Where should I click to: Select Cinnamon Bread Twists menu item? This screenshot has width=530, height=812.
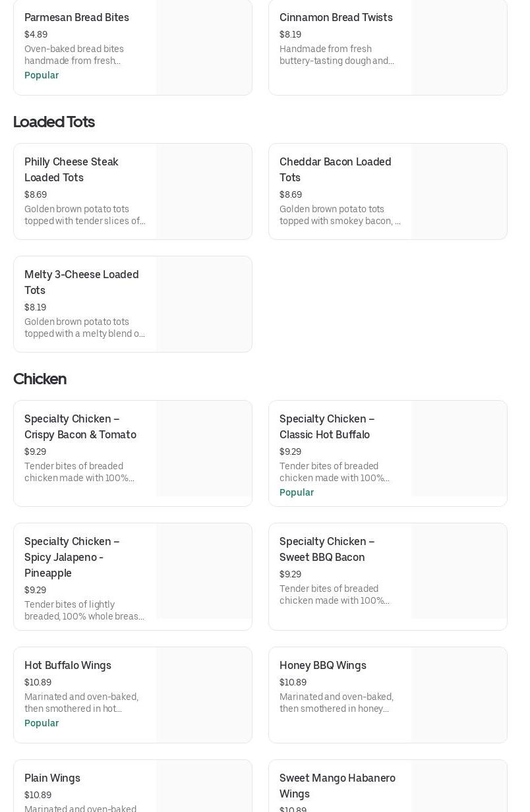click(x=336, y=18)
